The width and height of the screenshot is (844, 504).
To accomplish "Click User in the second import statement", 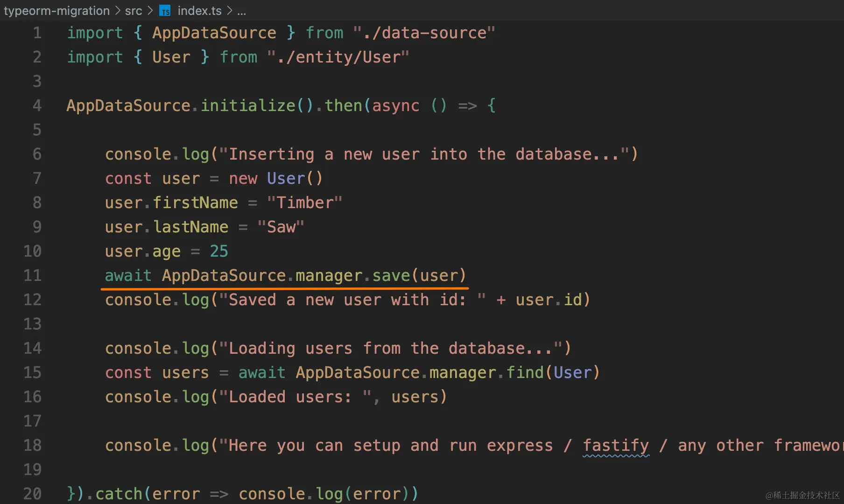I will [x=171, y=57].
